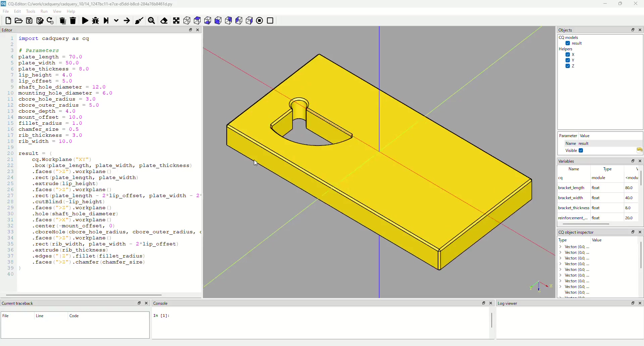Switch to isometric view cube icon
Viewport: 644px width, 346px height.
click(x=187, y=21)
